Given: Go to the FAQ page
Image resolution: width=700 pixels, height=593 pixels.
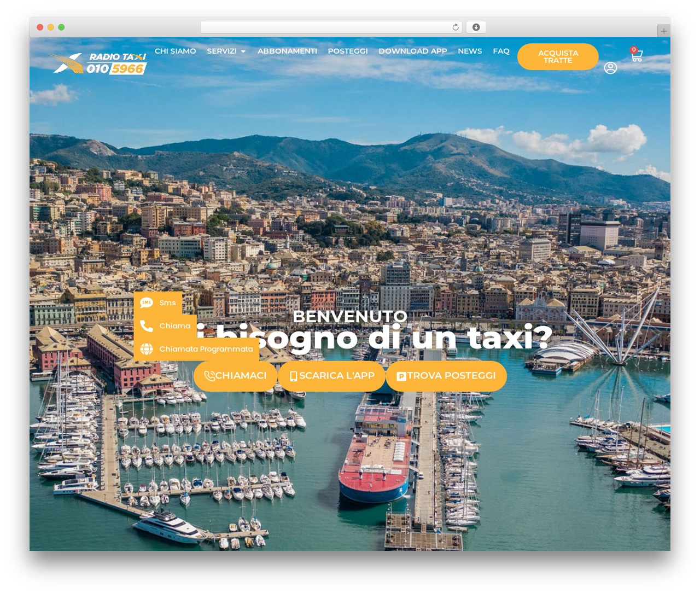Looking at the screenshot, I should (x=501, y=51).
